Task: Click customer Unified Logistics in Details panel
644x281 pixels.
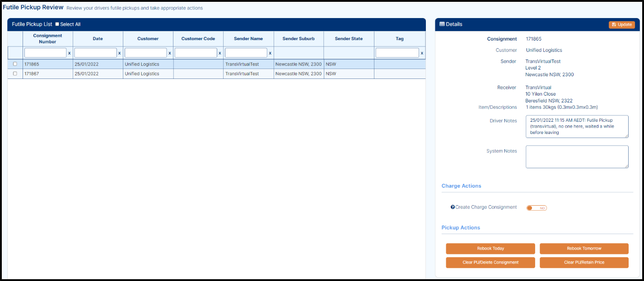Action: (x=544, y=50)
